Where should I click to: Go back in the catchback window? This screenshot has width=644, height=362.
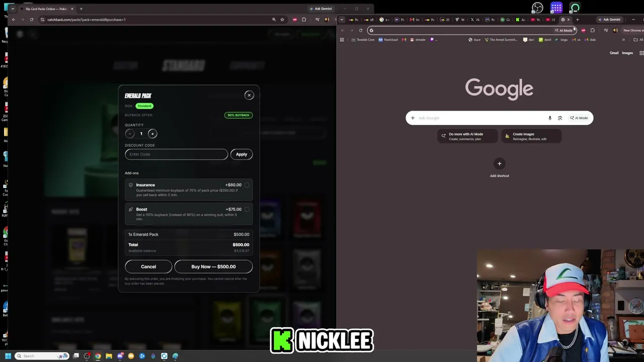[x=14, y=20]
